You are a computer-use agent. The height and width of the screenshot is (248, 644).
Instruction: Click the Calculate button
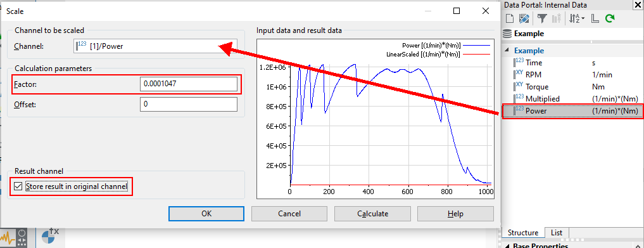[372, 214]
